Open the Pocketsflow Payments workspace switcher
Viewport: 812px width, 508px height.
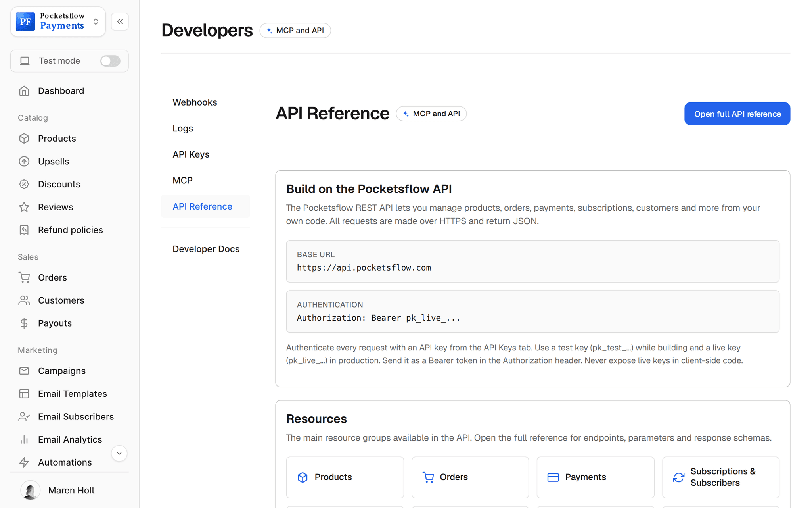point(58,21)
